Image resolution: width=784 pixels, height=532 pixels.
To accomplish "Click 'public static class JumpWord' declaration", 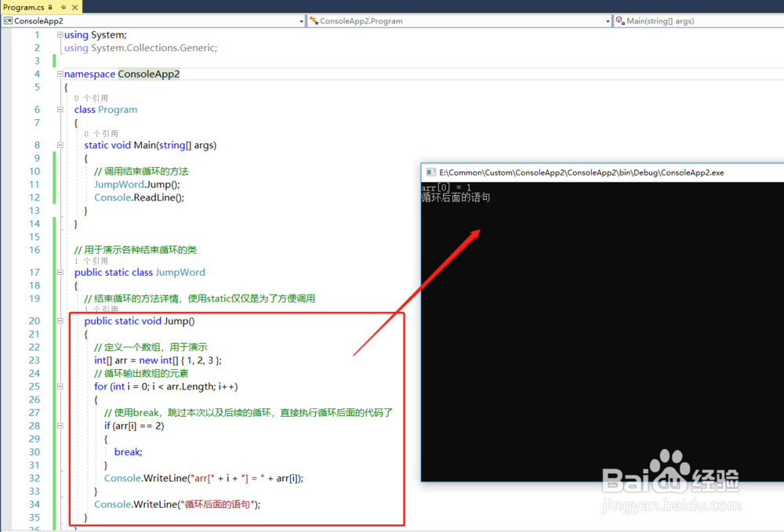I will point(140,272).
